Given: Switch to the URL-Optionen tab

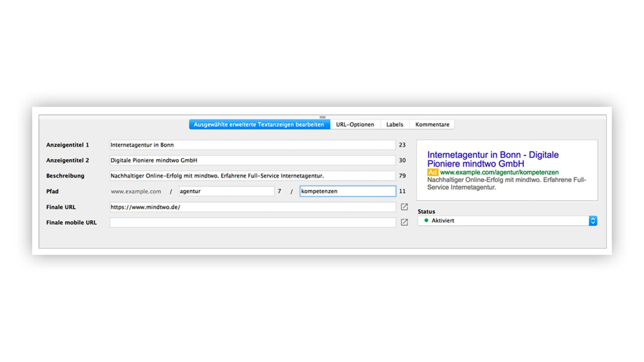Looking at the screenshot, I should pyautogui.click(x=355, y=124).
